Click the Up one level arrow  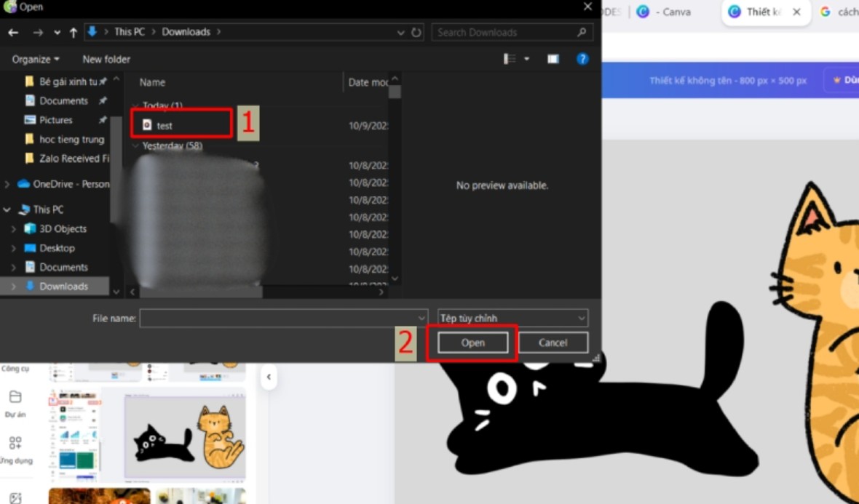[74, 32]
